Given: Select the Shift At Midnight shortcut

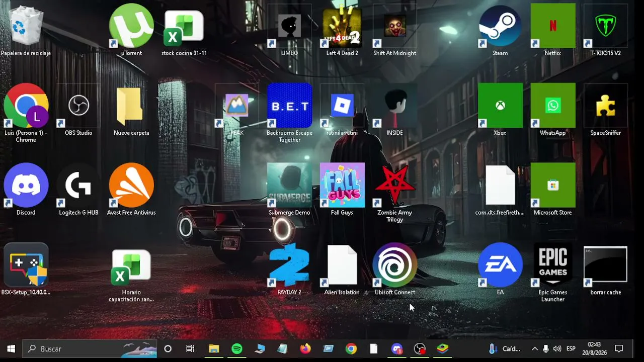Looking at the screenshot, I should point(394,30).
